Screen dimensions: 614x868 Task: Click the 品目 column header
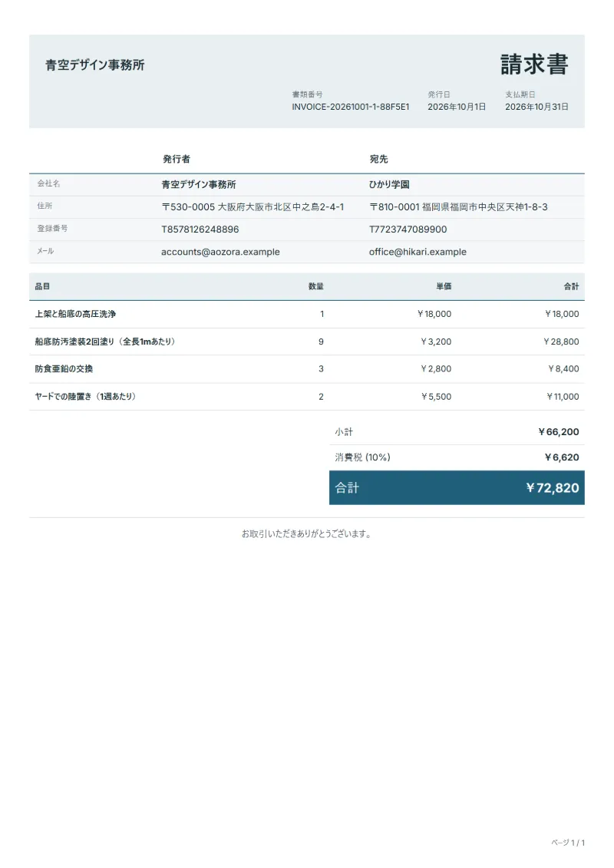[x=43, y=286]
